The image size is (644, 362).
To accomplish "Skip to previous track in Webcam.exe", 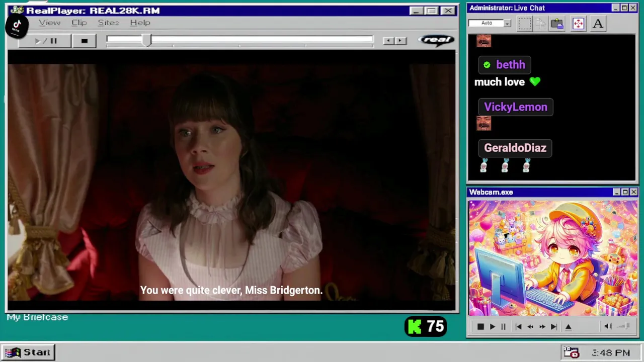I will (518, 327).
